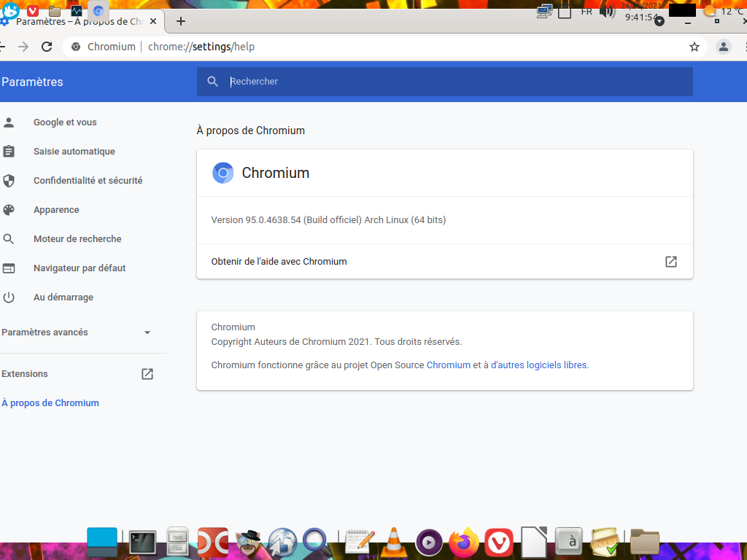
Task: Open d'autres logiciels libres link
Action: [x=539, y=365]
